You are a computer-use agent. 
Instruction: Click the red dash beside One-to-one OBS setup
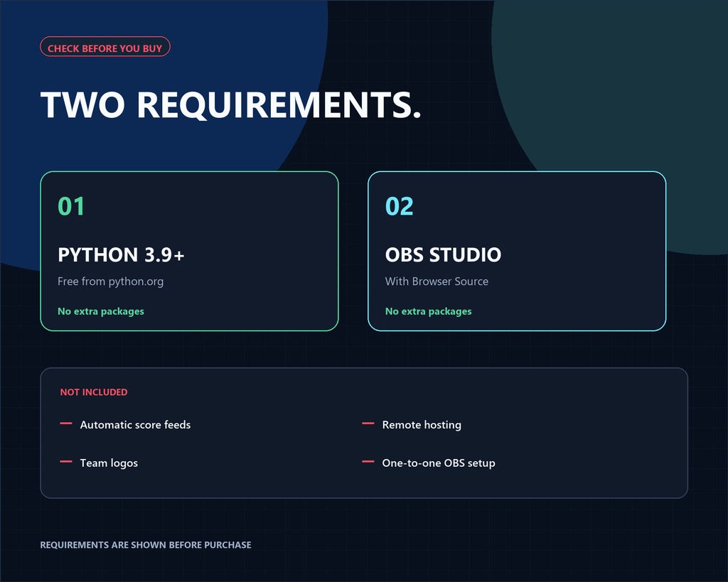(368, 461)
